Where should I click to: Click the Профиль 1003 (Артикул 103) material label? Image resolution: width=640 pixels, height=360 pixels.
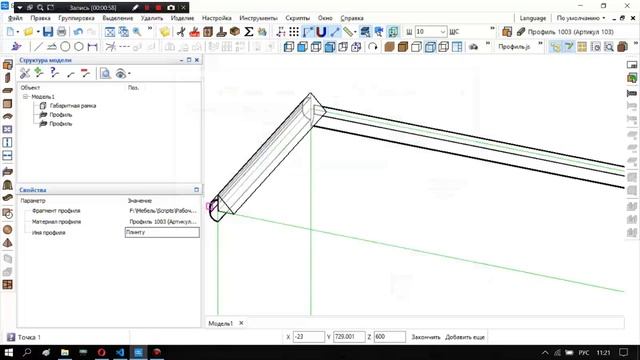(x=571, y=32)
